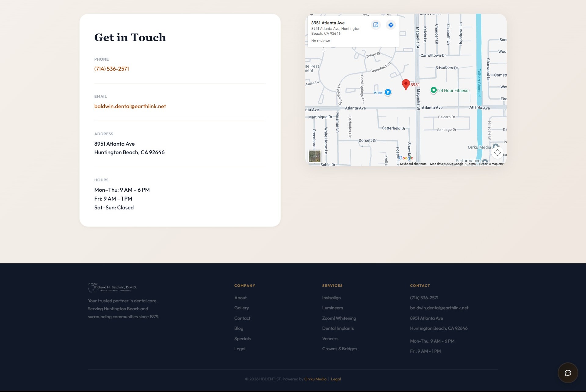Get directions to 8951 Atlanta Ave
This screenshot has width=586, height=392.
coord(391,25)
